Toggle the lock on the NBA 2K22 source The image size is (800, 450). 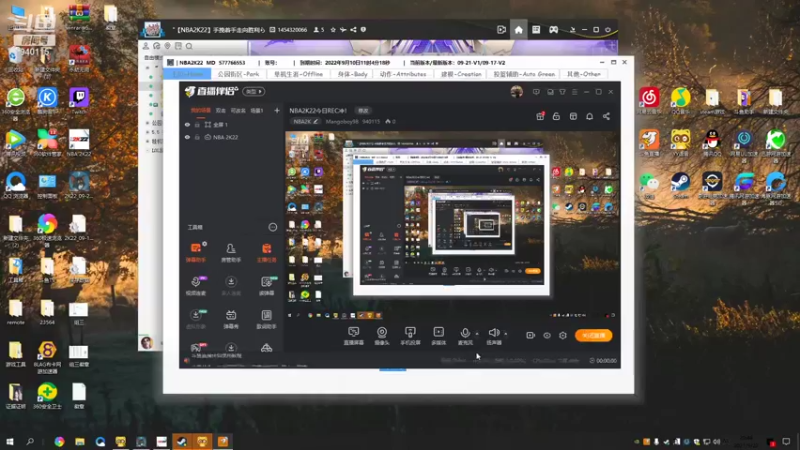click(197, 137)
